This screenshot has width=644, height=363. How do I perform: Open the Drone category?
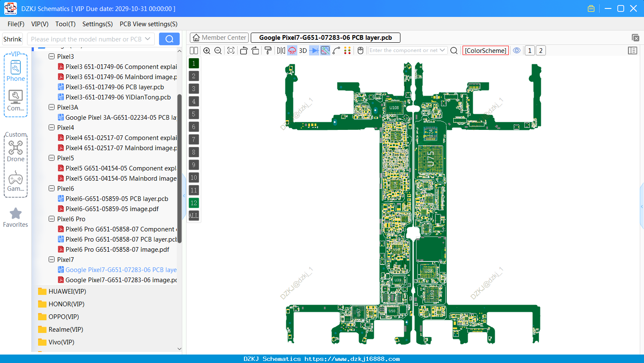click(x=16, y=151)
